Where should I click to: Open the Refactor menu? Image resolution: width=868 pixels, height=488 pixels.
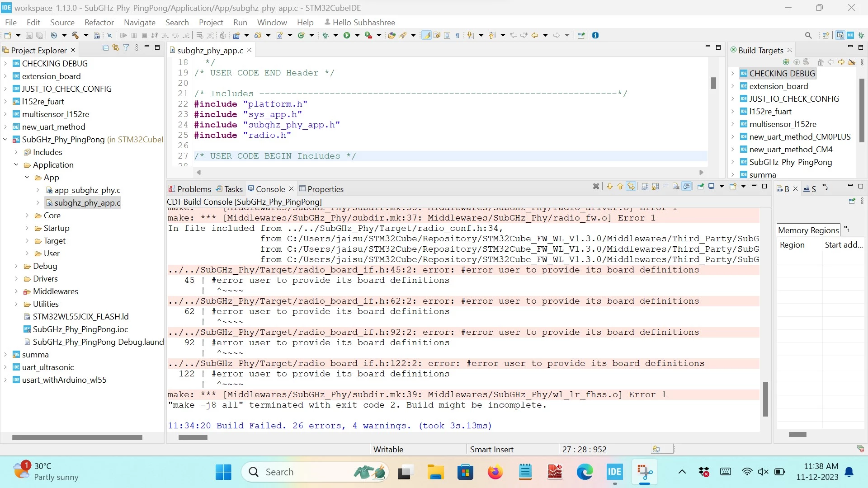click(x=99, y=22)
